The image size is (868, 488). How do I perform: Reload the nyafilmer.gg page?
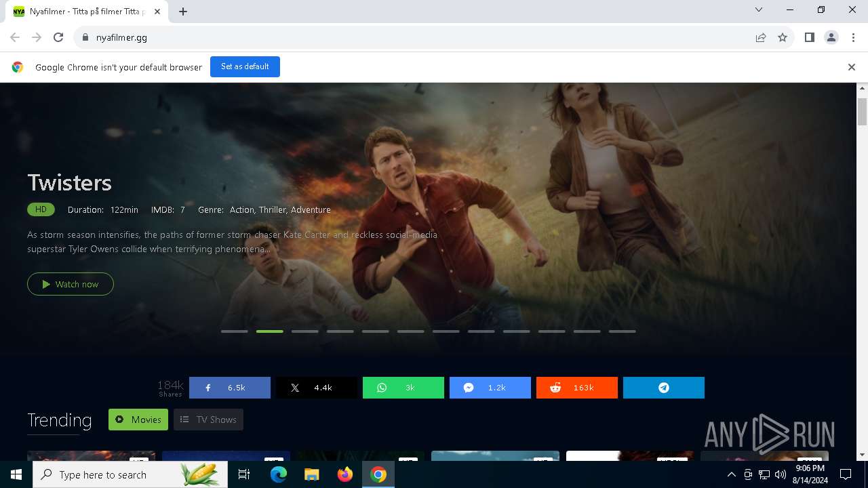pyautogui.click(x=58, y=37)
